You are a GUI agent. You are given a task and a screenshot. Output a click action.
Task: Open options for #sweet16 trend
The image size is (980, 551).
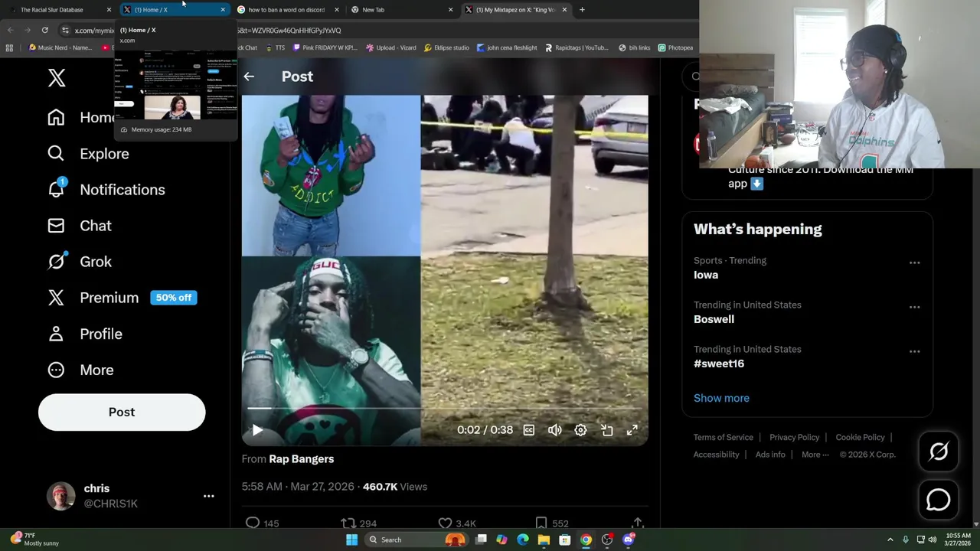(x=914, y=351)
